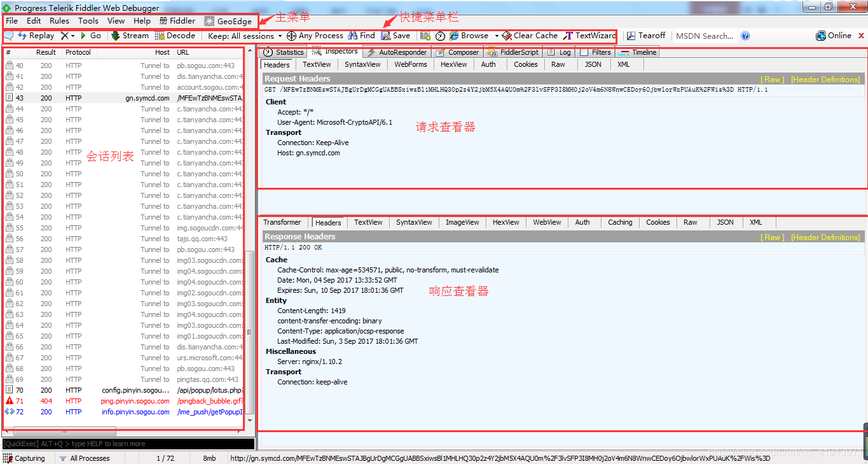Select the response Caching tab
Viewport: 868px width, 464px height.
pyautogui.click(x=620, y=222)
